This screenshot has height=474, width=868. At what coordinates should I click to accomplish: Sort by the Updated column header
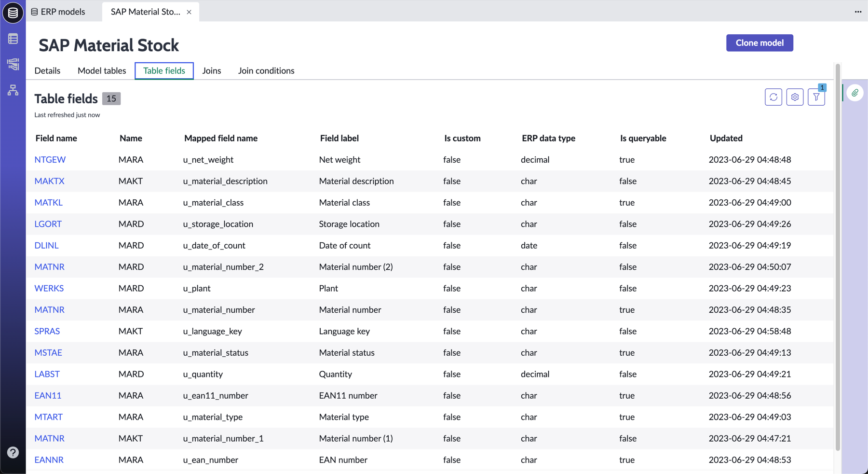[726, 138]
